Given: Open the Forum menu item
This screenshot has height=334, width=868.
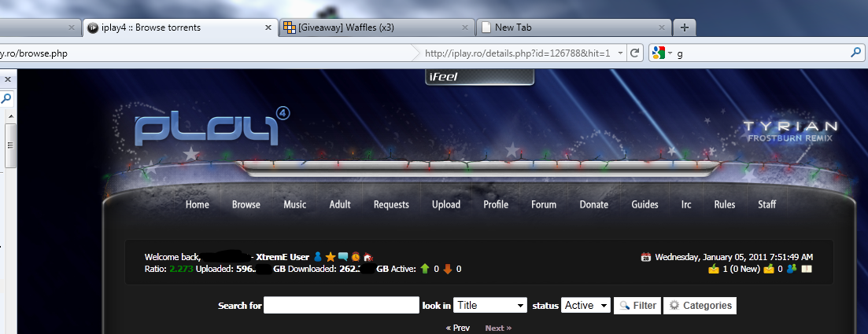Looking at the screenshot, I should 544,204.
